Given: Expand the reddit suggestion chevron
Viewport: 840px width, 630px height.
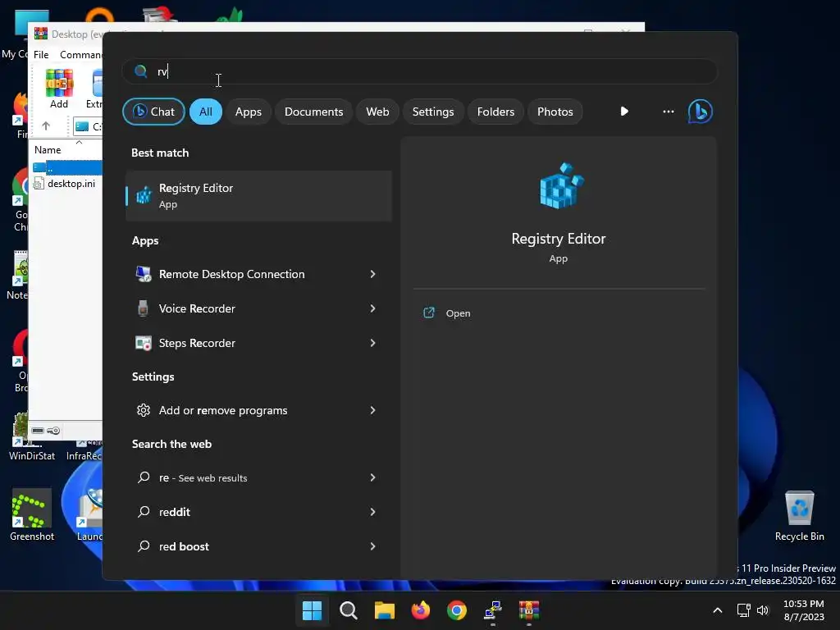Looking at the screenshot, I should tap(372, 512).
